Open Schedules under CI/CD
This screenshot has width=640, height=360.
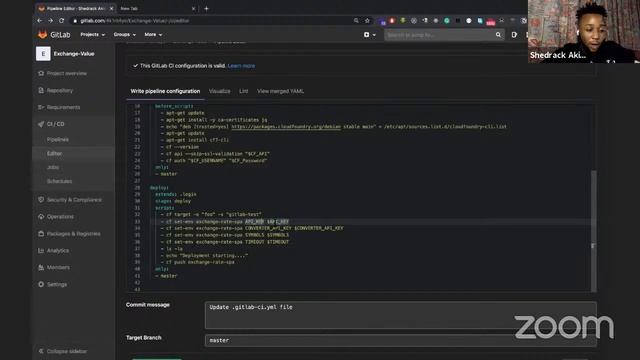[60, 181]
